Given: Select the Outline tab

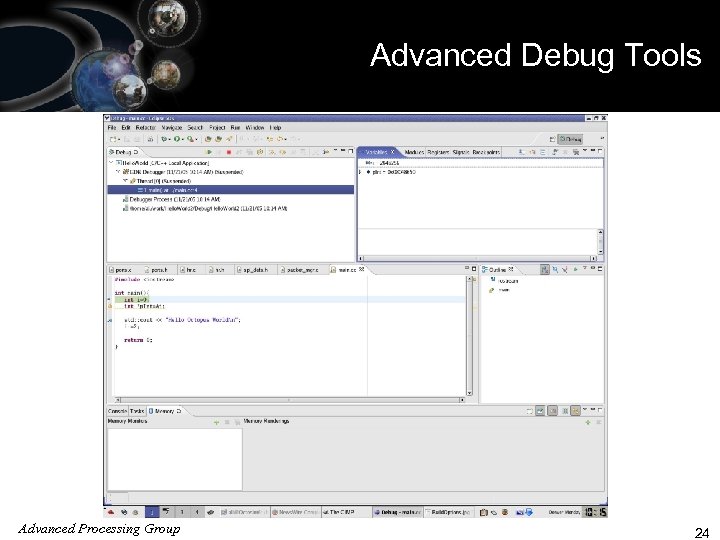Looking at the screenshot, I should (x=497, y=270).
